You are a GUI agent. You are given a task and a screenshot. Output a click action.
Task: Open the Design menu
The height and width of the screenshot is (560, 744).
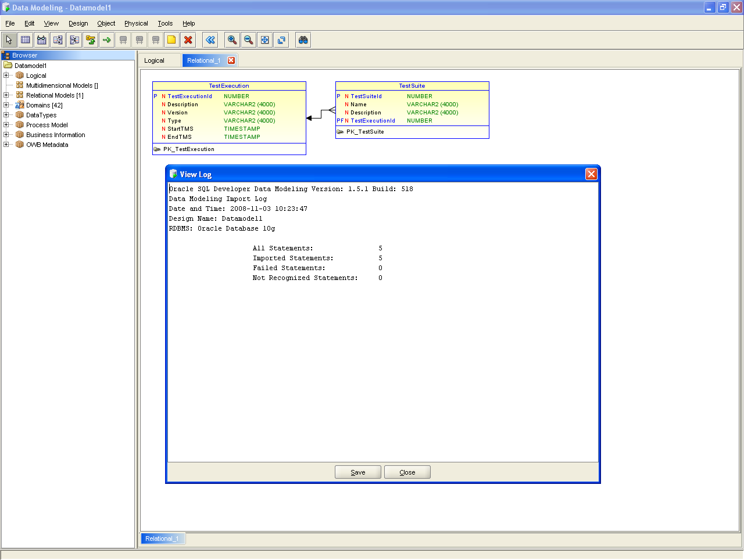[x=78, y=23]
